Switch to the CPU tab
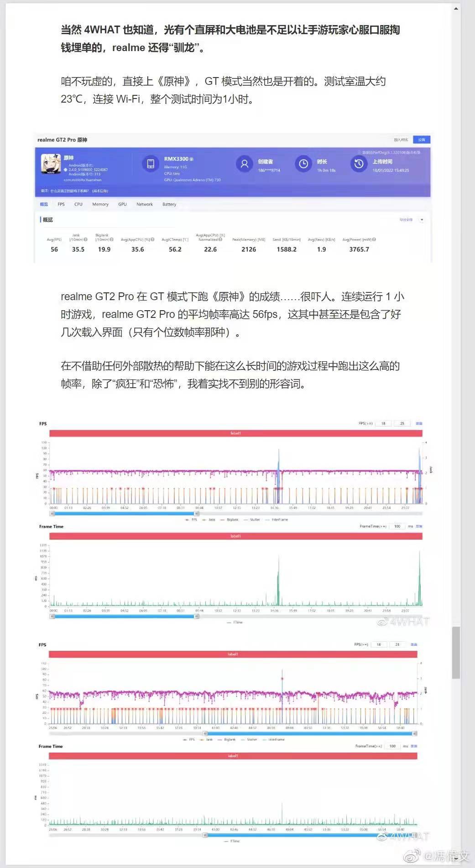This screenshot has width=475, height=868. coord(78,204)
